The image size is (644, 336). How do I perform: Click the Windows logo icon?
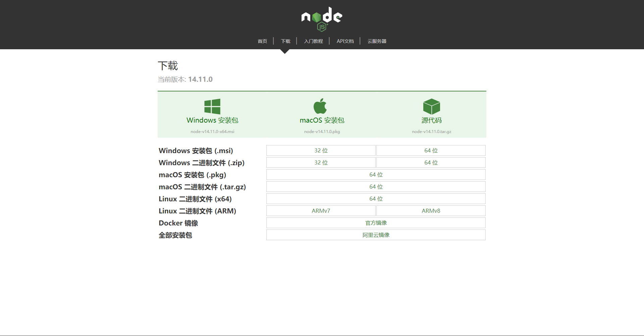(x=212, y=107)
